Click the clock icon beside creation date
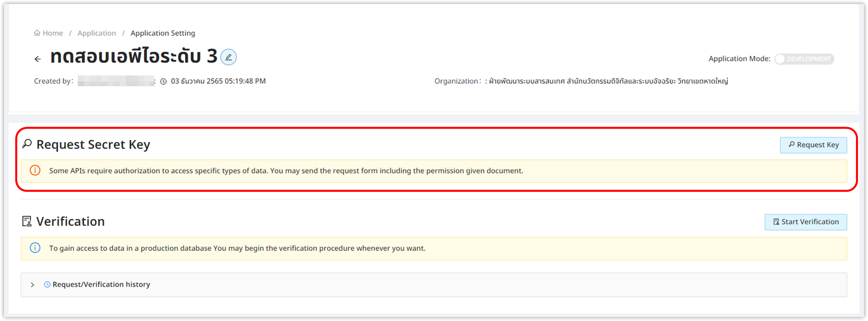Viewport: 868px width, 321px height. click(164, 81)
